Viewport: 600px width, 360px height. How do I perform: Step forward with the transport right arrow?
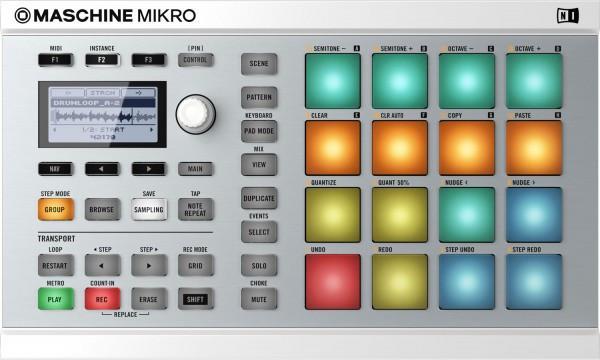(149, 266)
